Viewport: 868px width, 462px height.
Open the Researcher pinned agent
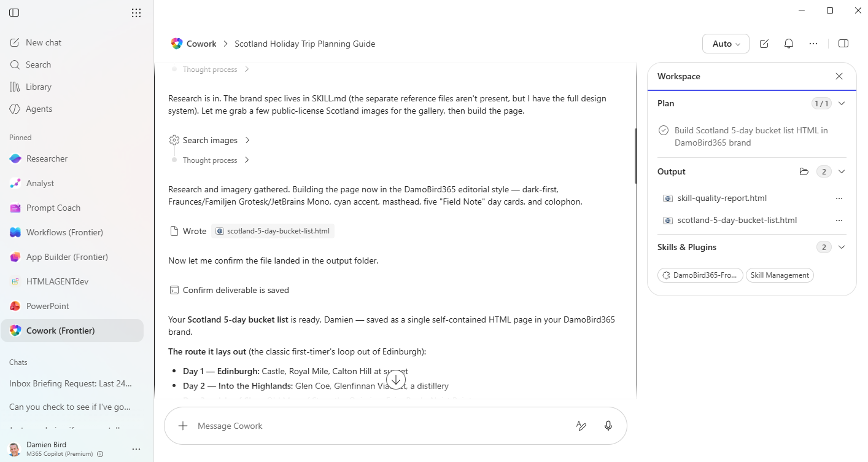coord(47,159)
